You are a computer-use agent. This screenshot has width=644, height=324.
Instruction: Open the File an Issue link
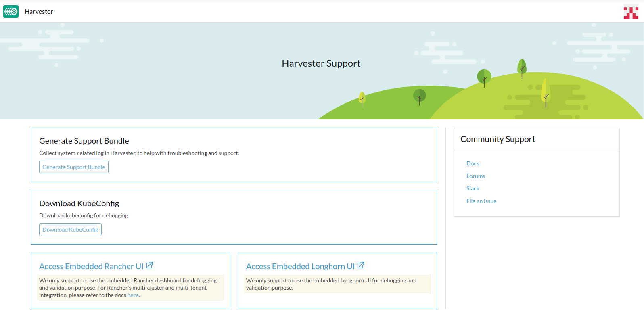pos(481,201)
